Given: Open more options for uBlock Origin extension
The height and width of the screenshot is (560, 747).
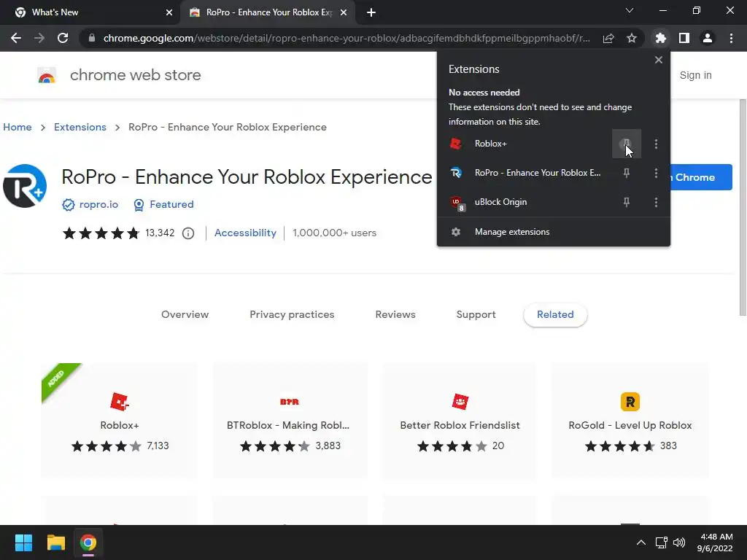Looking at the screenshot, I should (x=656, y=203).
